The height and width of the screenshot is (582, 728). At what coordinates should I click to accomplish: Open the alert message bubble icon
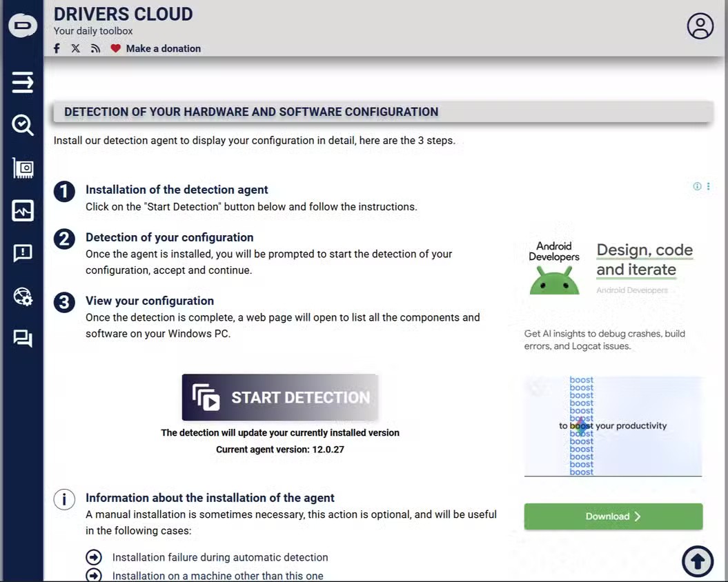(x=22, y=253)
